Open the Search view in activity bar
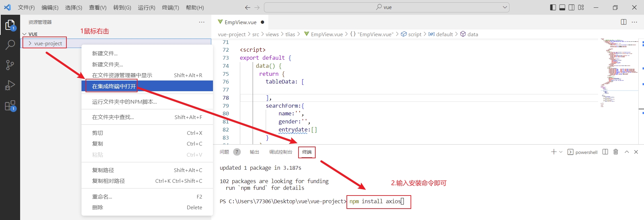 10,45
